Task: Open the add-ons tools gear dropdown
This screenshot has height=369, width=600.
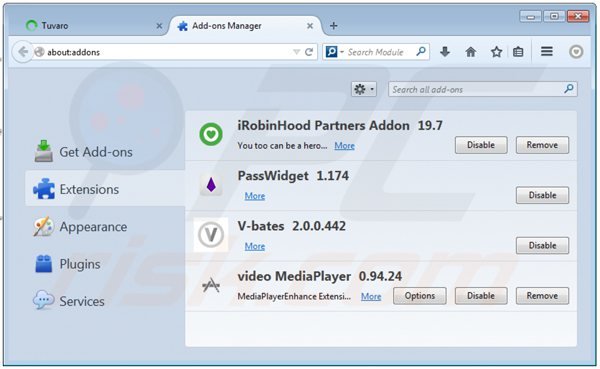Action: click(x=364, y=89)
